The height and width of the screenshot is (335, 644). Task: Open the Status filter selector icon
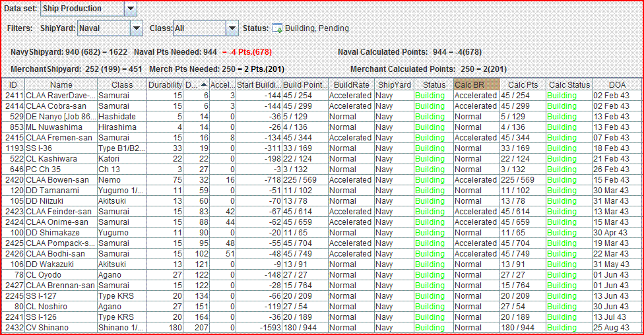278,28
